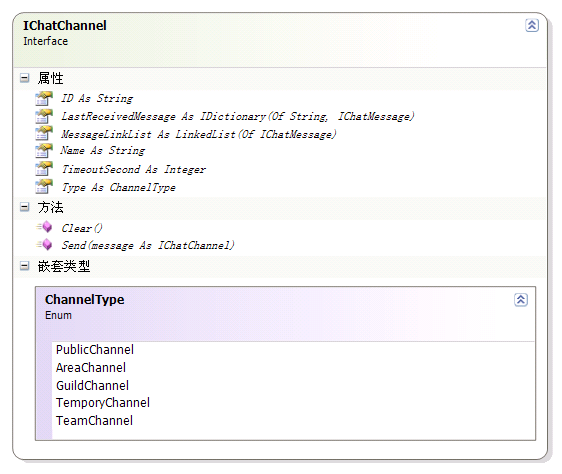Viewport: 562px width, 474px height.
Task: Select the LastReceivedMessage property text
Action: click(x=238, y=117)
